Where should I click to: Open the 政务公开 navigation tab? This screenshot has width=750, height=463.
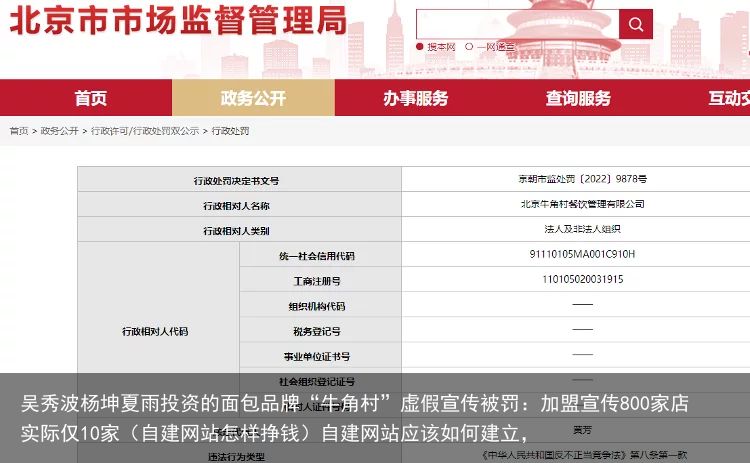(x=254, y=98)
